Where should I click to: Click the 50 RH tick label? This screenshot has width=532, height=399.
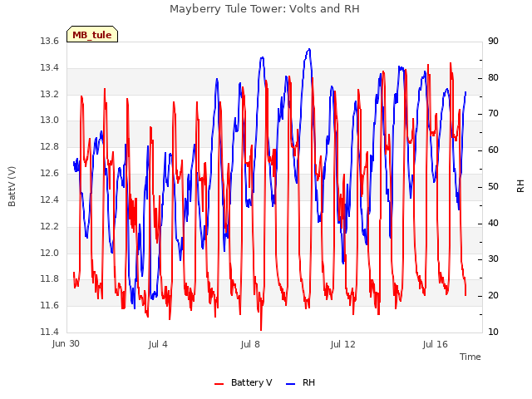pyautogui.click(x=493, y=186)
